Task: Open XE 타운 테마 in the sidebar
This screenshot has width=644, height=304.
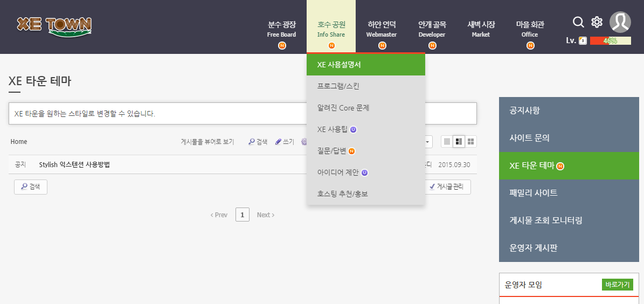Action: tap(569, 165)
